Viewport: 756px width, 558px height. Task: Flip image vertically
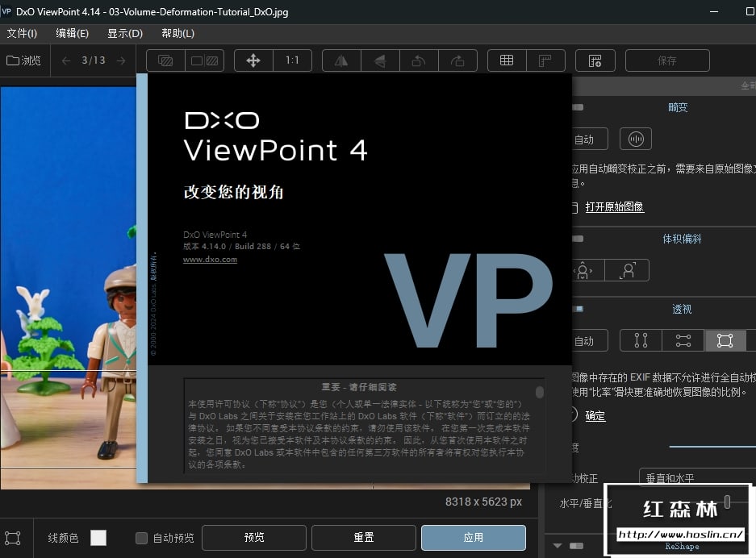380,60
